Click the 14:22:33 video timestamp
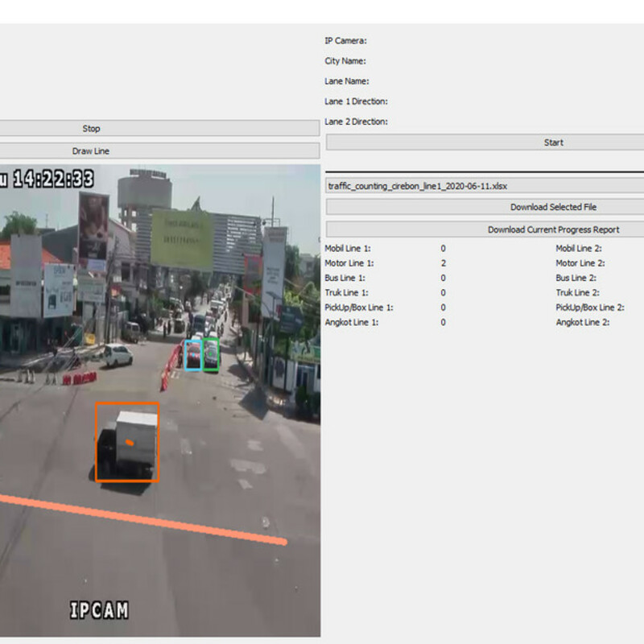Screen dimensions: 644x644 point(52,179)
